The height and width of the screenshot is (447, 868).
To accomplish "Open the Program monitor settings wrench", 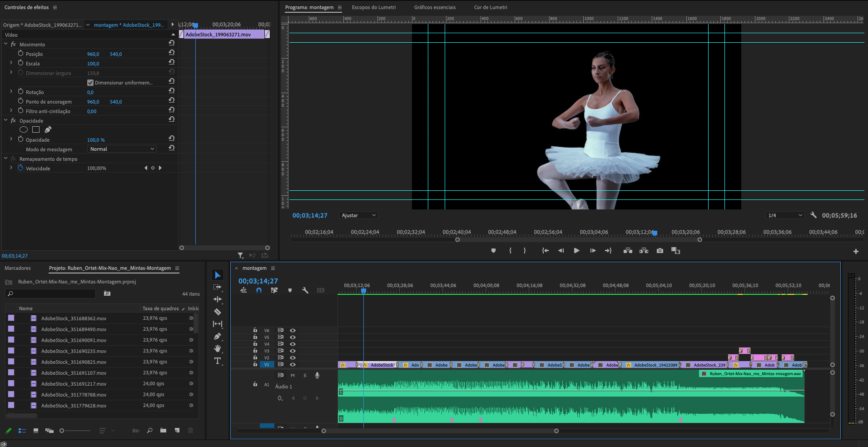I will point(813,215).
